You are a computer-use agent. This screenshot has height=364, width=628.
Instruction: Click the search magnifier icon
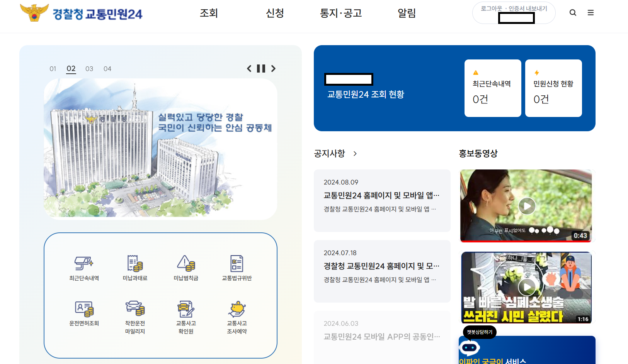coord(573,13)
